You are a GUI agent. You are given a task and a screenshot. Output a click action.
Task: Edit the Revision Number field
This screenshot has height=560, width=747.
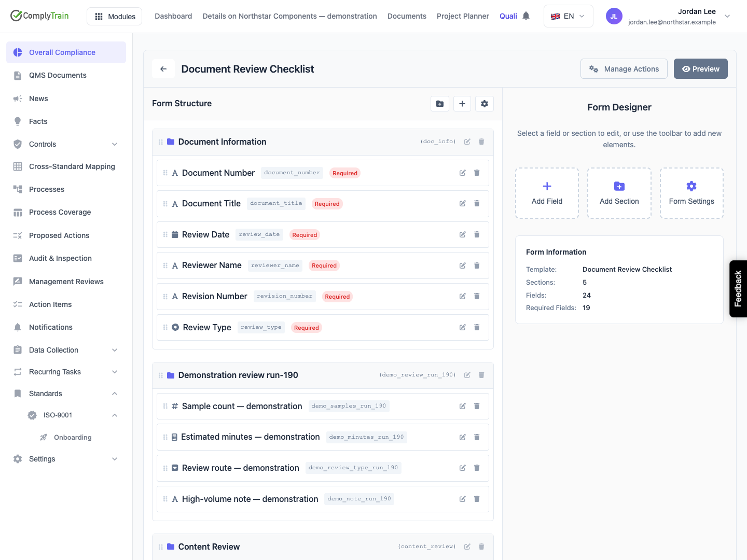click(x=463, y=296)
